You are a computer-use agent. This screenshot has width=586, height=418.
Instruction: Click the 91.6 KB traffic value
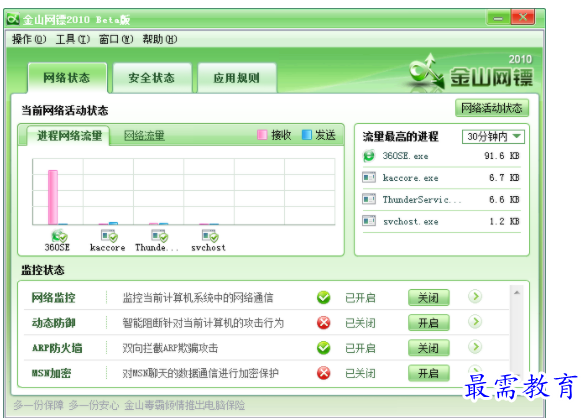point(502,156)
